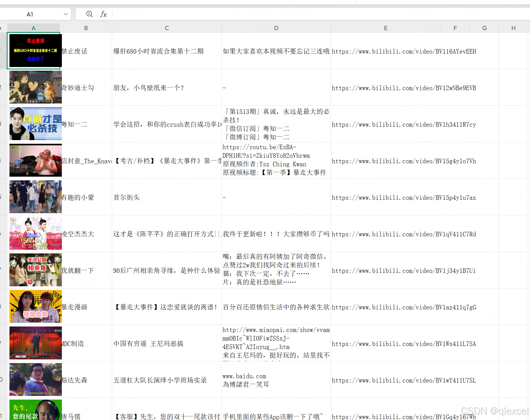The width and height of the screenshot is (530, 420).
Task: Open bilibili link ending BV1Wx411L7SA
Action: 404,344
